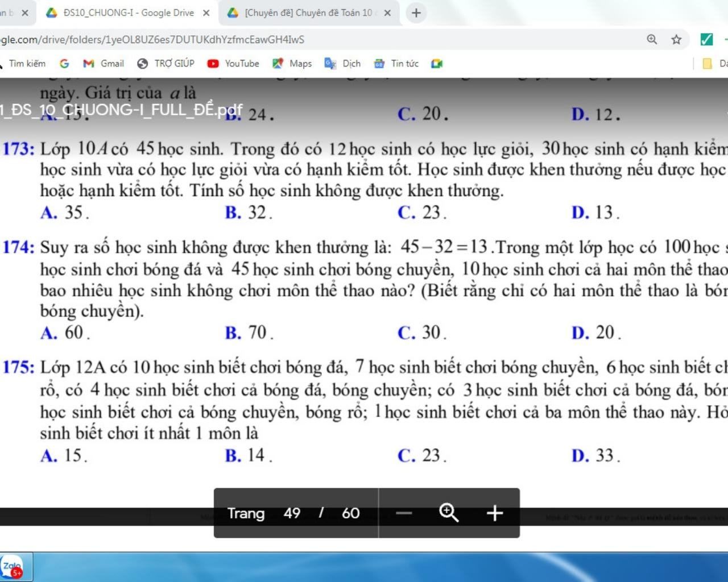The image size is (728, 582).
Task: Click answer "D. 20" in question 174
Action: (x=596, y=332)
